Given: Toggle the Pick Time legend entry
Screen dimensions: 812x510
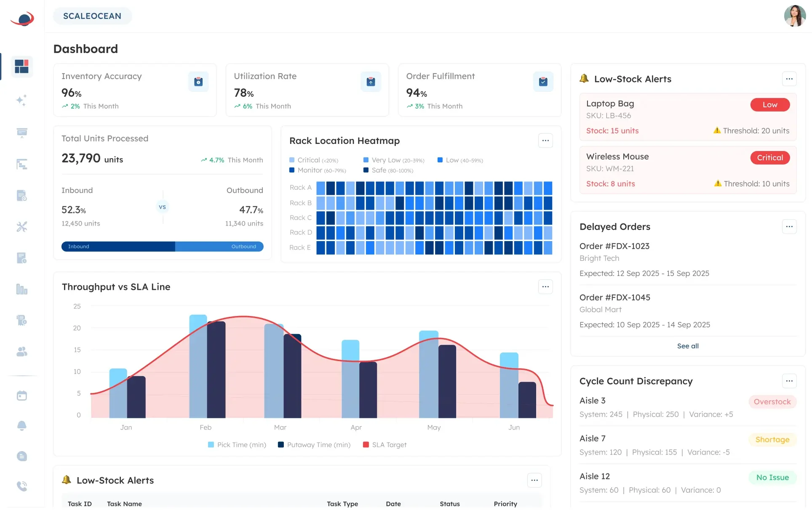Looking at the screenshot, I should point(237,445).
